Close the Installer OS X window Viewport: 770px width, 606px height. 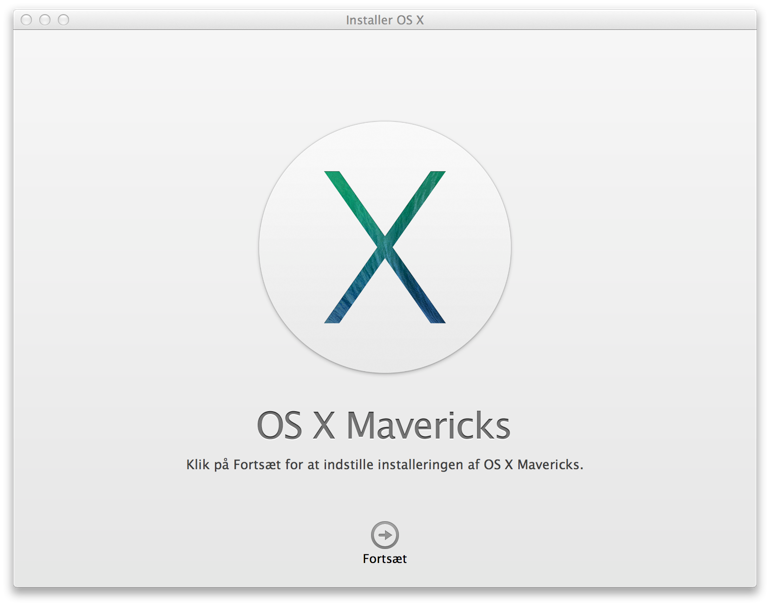click(x=27, y=20)
